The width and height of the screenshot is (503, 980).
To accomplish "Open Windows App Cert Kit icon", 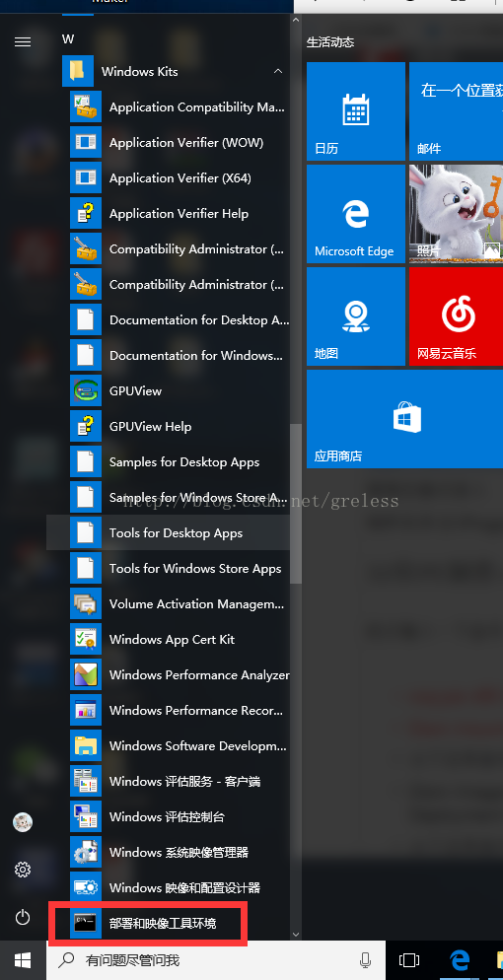I will pyautogui.click(x=86, y=640).
